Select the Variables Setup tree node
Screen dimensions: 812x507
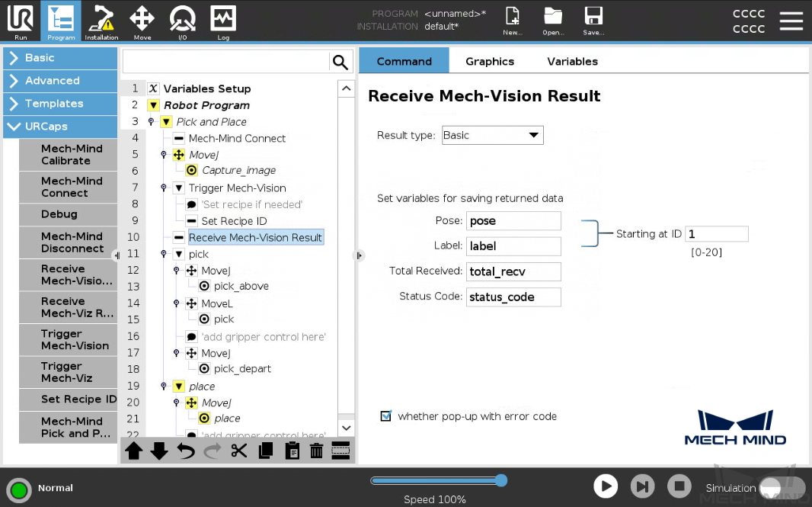pos(207,88)
